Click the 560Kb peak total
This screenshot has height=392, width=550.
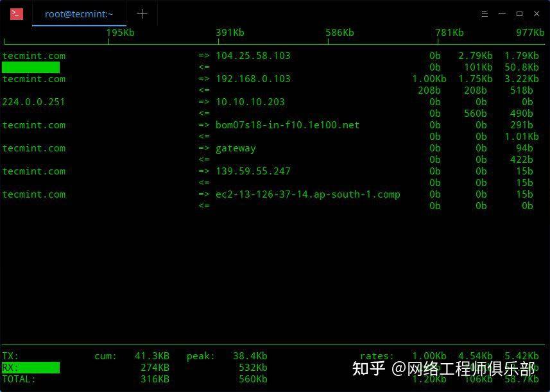(x=253, y=379)
